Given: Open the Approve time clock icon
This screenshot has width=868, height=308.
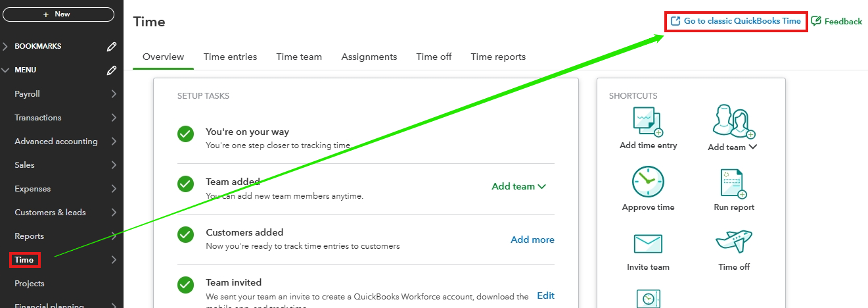Looking at the screenshot, I should click(648, 182).
